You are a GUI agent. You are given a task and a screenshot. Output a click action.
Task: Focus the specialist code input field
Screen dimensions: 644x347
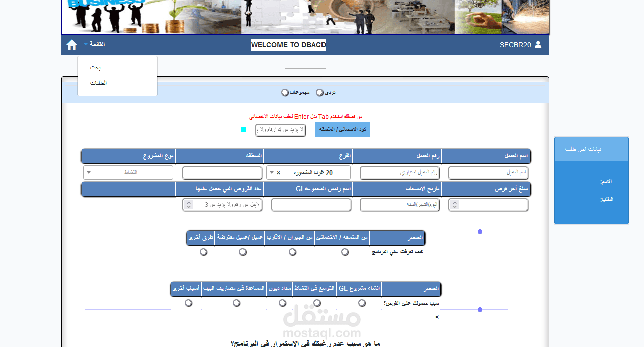click(281, 130)
